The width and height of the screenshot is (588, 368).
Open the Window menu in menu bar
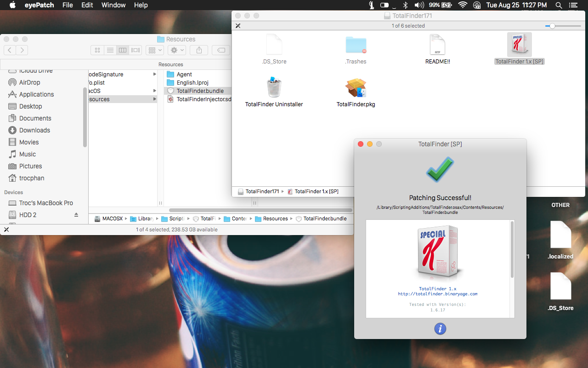113,5
